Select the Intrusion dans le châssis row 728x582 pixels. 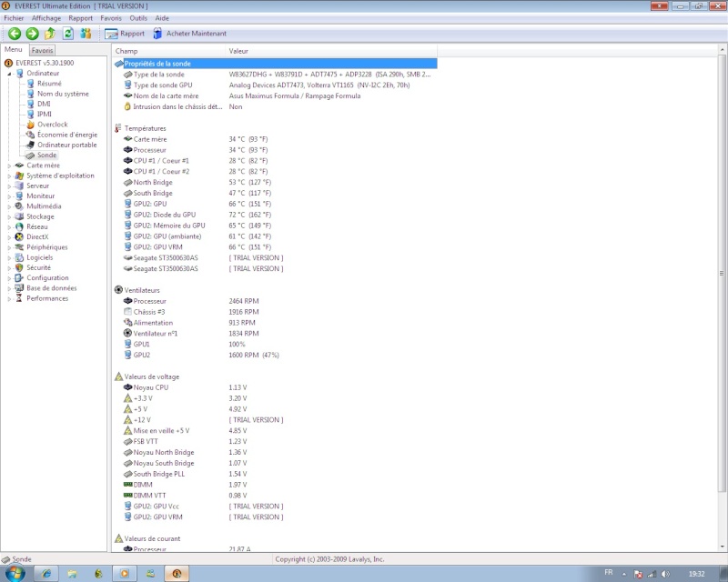point(275,106)
